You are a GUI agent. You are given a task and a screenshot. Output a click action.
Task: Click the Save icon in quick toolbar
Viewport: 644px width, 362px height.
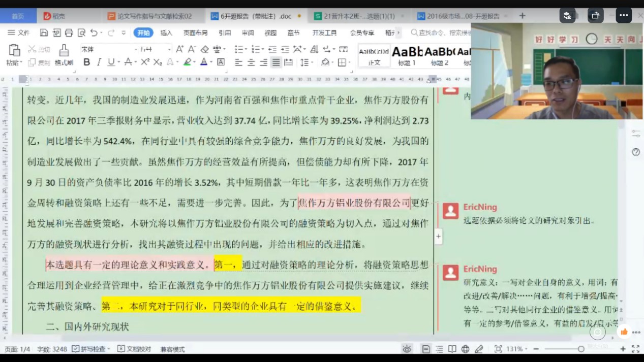pos(44,33)
